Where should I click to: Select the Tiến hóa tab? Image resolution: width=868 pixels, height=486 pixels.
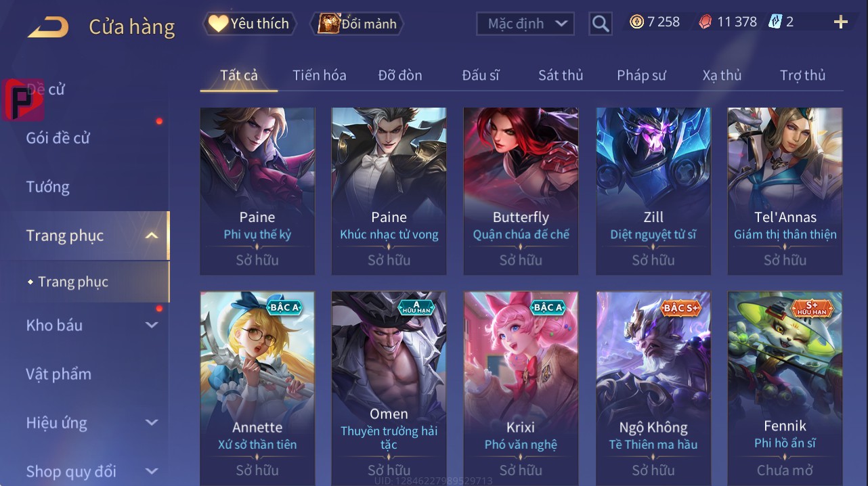(320, 75)
